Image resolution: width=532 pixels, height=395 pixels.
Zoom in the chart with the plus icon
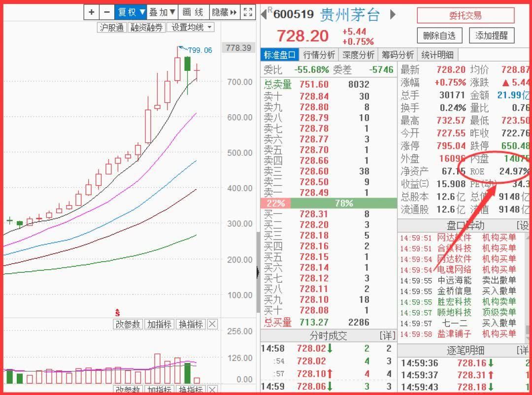coord(92,12)
